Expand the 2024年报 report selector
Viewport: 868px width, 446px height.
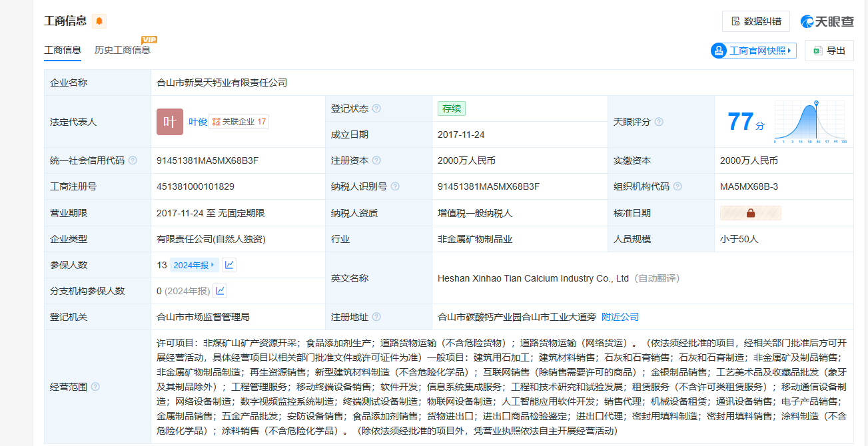[x=195, y=265]
